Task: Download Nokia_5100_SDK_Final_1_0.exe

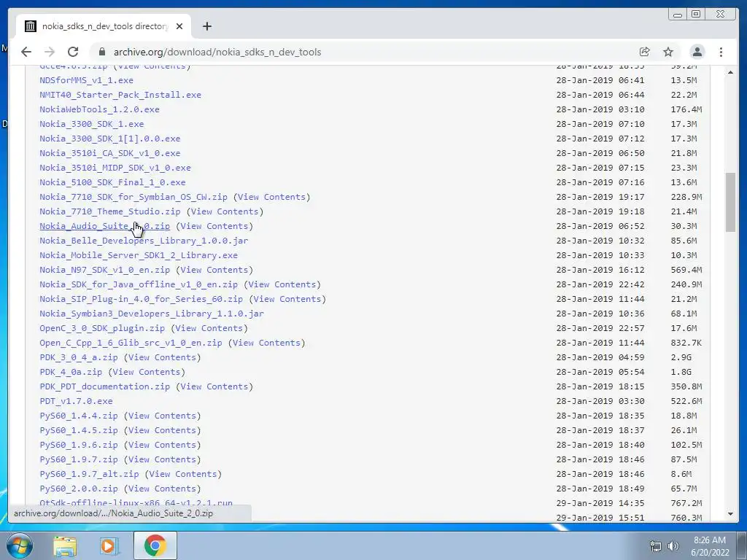Action: click(x=112, y=182)
